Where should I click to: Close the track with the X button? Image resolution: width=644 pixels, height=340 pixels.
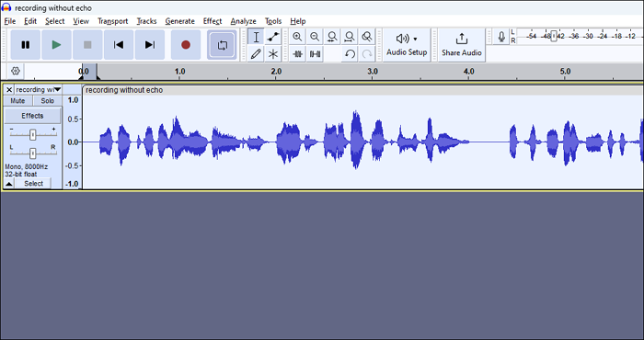9,89
